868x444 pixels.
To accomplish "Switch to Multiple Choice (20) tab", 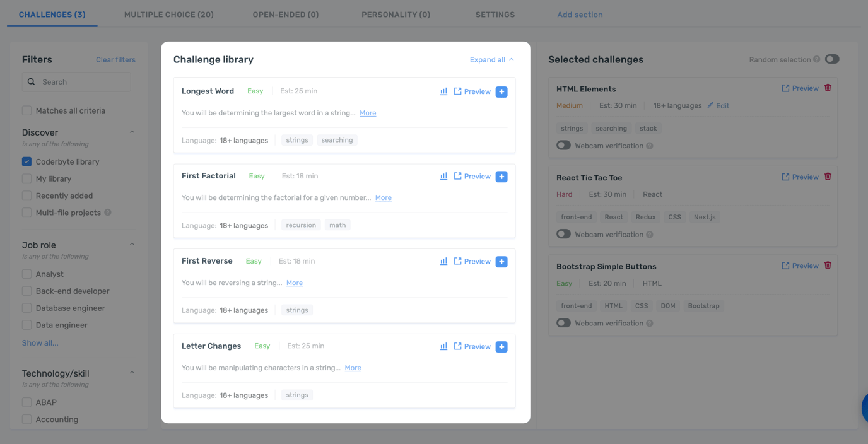I will click(x=168, y=15).
